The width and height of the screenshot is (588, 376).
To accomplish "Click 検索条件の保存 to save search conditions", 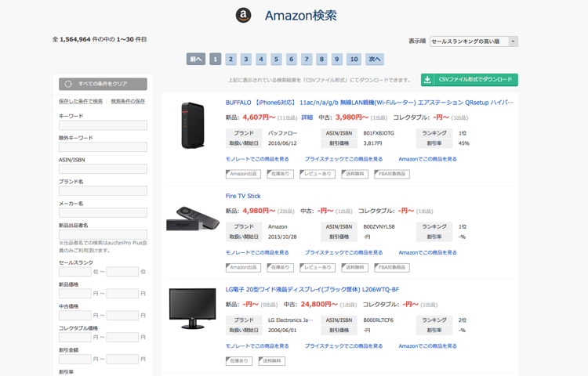I will point(128,101).
